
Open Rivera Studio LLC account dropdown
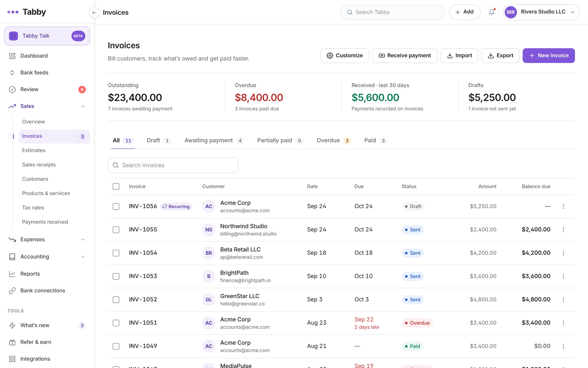click(541, 12)
